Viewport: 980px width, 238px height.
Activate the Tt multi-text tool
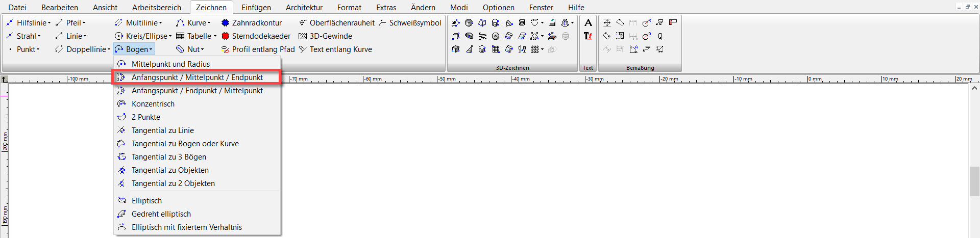pos(588,36)
